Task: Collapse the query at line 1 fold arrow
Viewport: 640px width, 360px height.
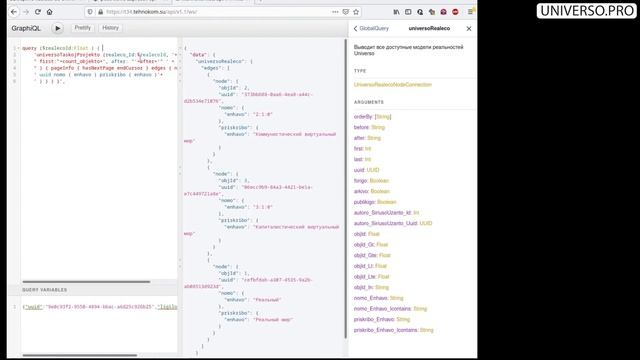Action: tap(18, 48)
